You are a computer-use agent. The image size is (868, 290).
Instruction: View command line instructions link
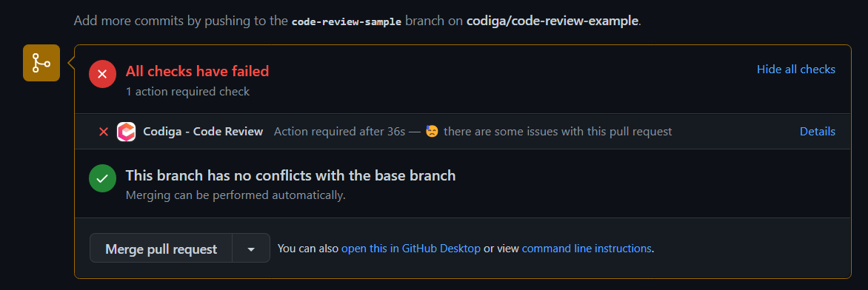(587, 249)
